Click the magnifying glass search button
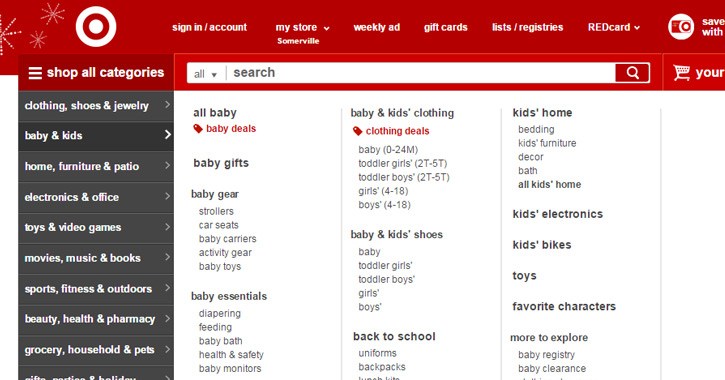This screenshot has height=380, width=725. point(632,73)
